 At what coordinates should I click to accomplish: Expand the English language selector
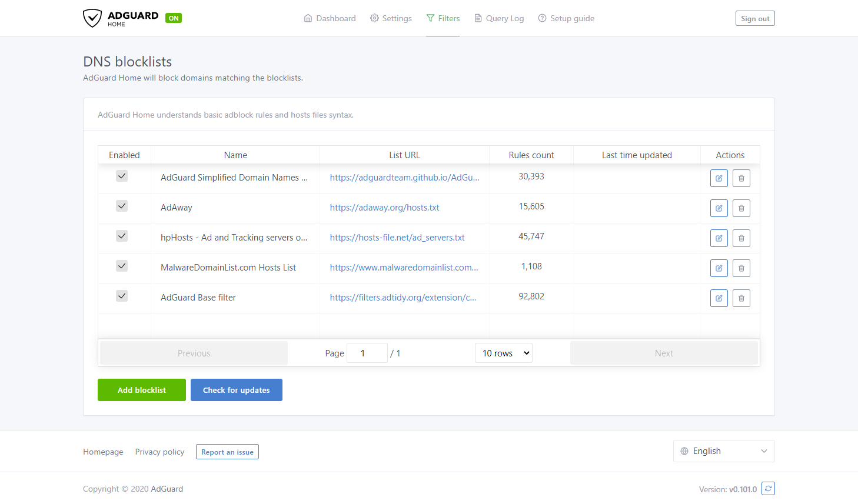click(x=724, y=451)
